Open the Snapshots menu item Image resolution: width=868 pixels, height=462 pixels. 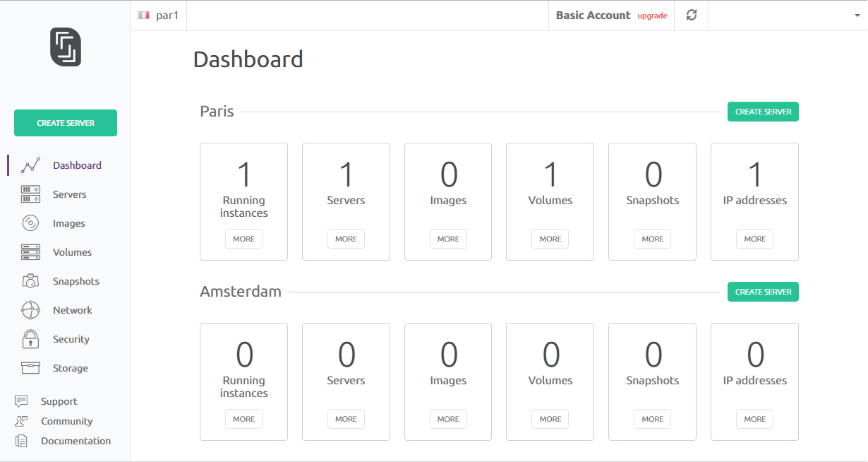(x=76, y=281)
